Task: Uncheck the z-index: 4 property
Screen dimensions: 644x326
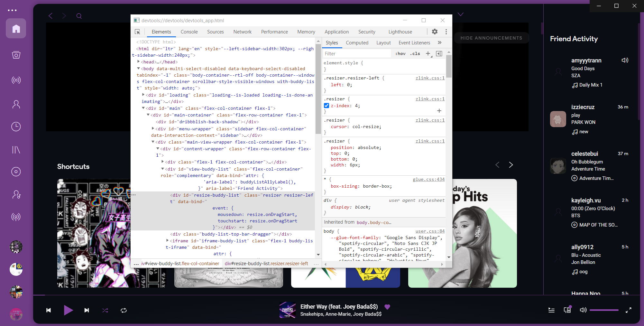Action: tap(327, 106)
